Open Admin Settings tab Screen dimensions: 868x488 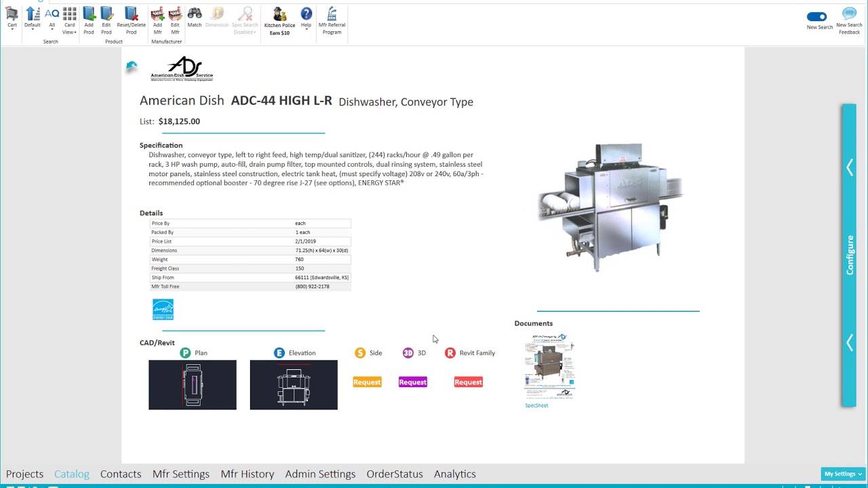click(x=320, y=474)
